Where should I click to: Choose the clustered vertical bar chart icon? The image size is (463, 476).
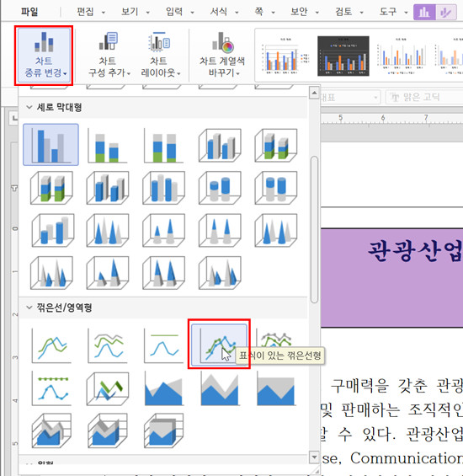pyautogui.click(x=51, y=145)
